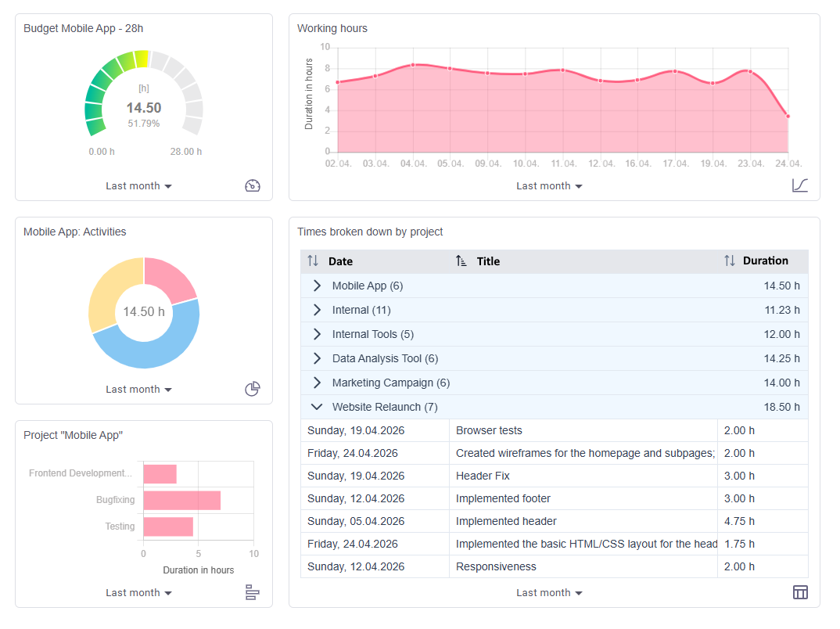Sort table by Date column arrows
840x629 pixels.
(313, 261)
